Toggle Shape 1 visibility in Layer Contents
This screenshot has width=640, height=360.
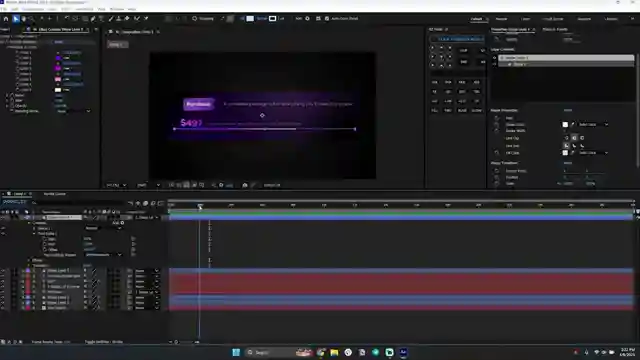tap(495, 64)
